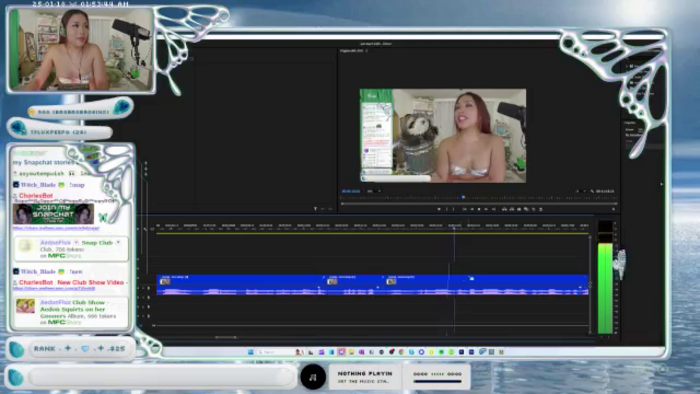Jump to the In point
700x394 pixels.
click(x=465, y=209)
